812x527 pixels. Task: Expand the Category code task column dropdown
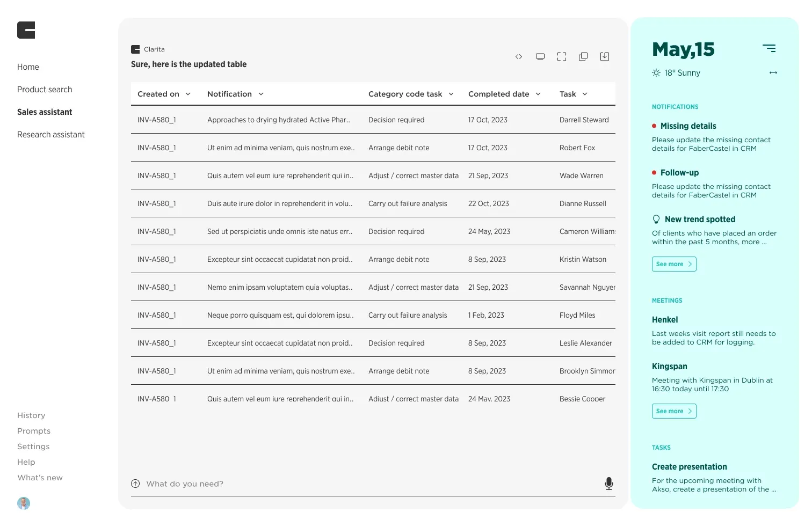click(x=451, y=94)
